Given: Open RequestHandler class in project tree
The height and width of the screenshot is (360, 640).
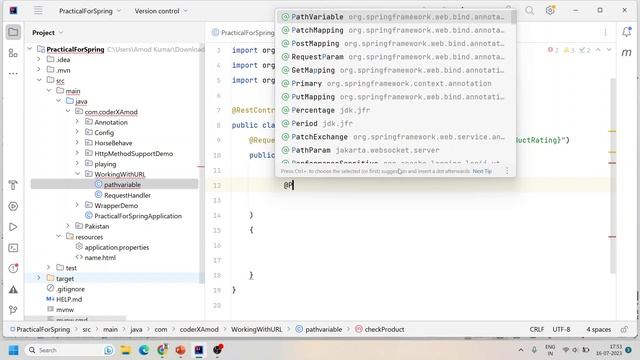Looking at the screenshot, I should [x=122, y=195].
